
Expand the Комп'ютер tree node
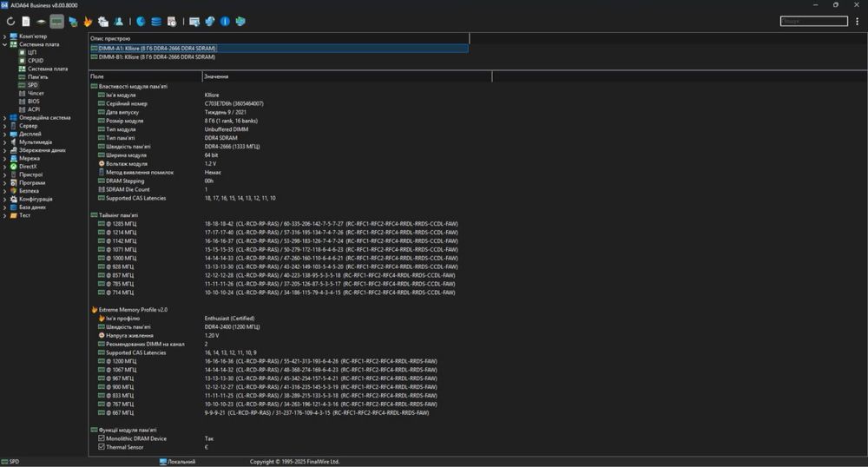tap(5, 36)
